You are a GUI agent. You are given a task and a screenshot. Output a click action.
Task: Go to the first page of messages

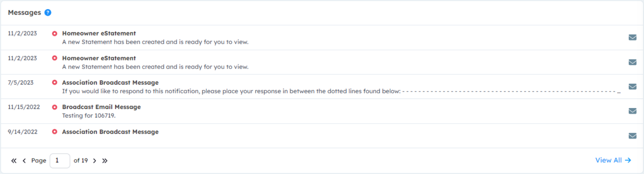point(14,161)
